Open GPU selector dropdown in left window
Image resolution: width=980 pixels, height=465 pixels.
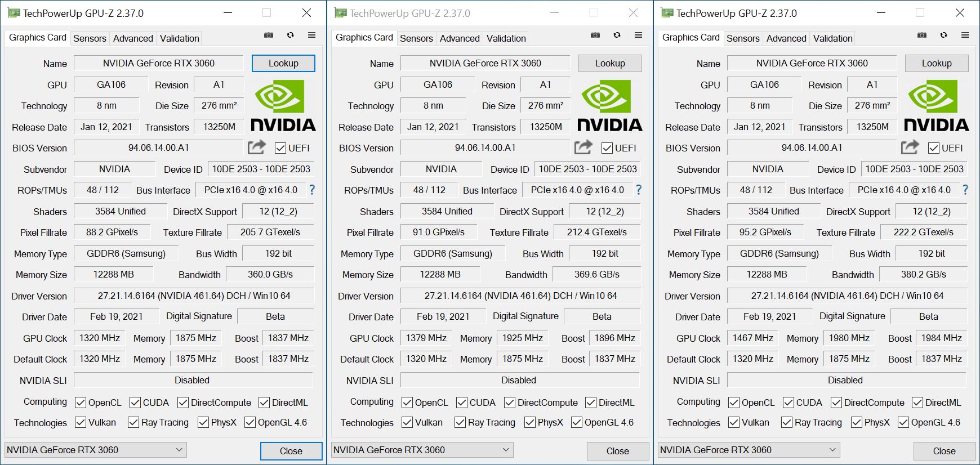pyautogui.click(x=96, y=450)
